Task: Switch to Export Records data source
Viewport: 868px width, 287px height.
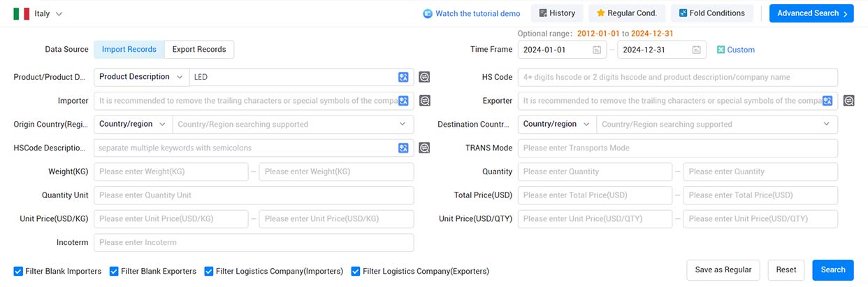Action: (199, 50)
